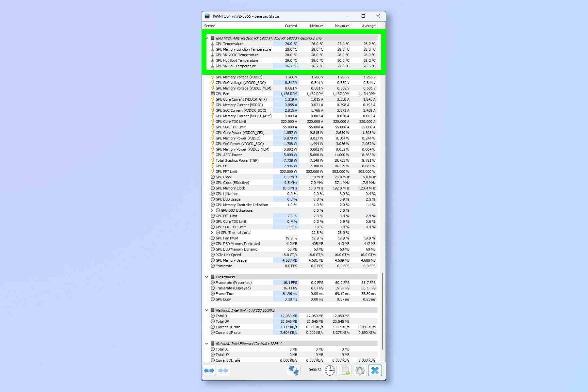Viewport: 588px width, 392px height.
Task: Select the GPU VR VDDC Temperature row
Action: (x=294, y=55)
